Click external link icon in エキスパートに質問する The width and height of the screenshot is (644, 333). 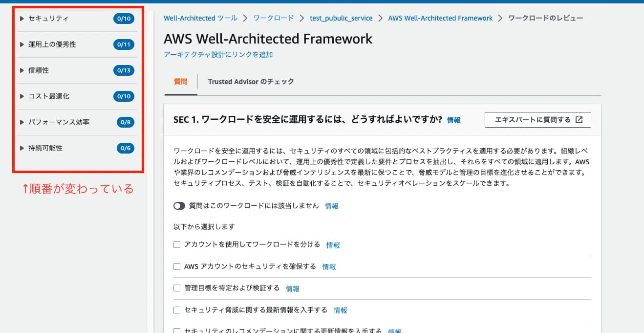[x=579, y=120]
